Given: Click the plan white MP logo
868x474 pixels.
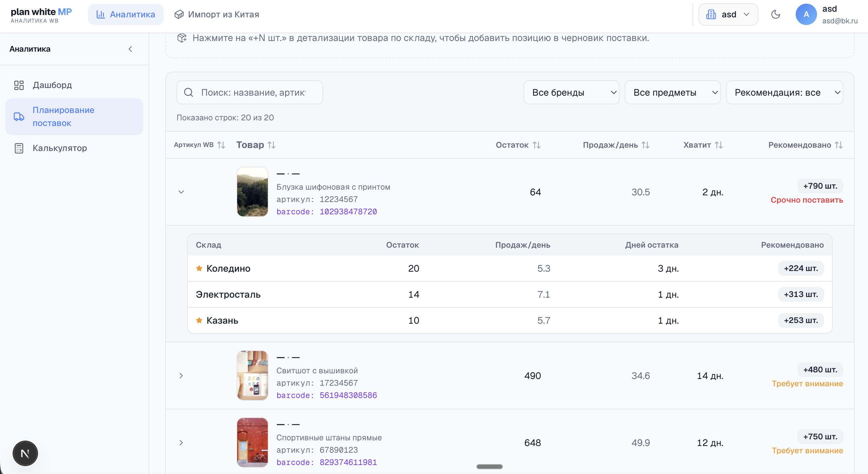Looking at the screenshot, I should pos(41,15).
